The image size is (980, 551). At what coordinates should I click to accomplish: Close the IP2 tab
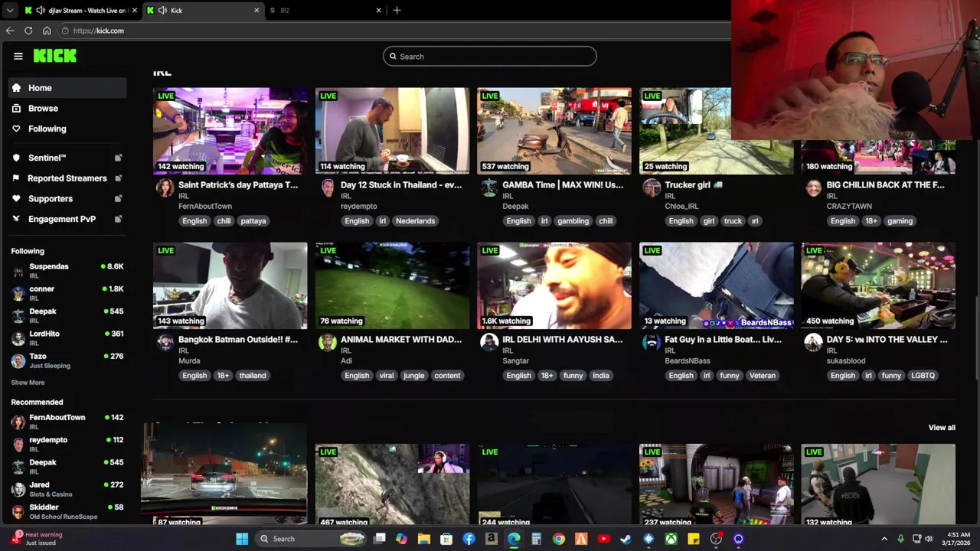tap(378, 10)
